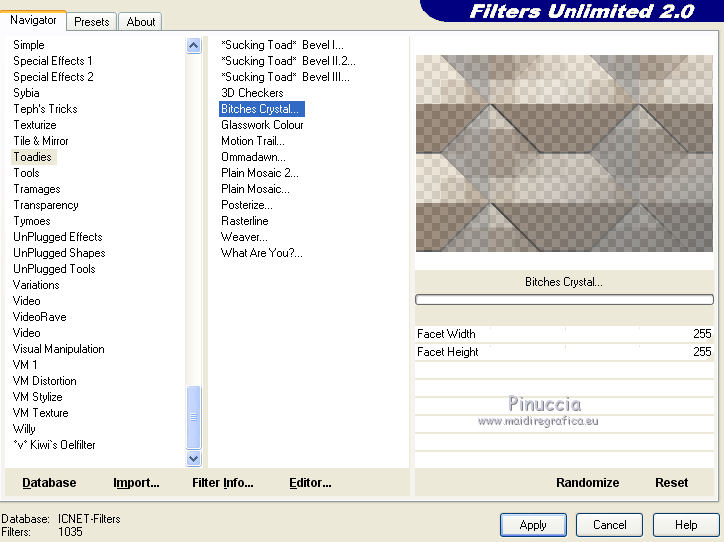Choose *Sucking Toad* Bevel I filter
The height and width of the screenshot is (542, 724).
pyautogui.click(x=282, y=45)
